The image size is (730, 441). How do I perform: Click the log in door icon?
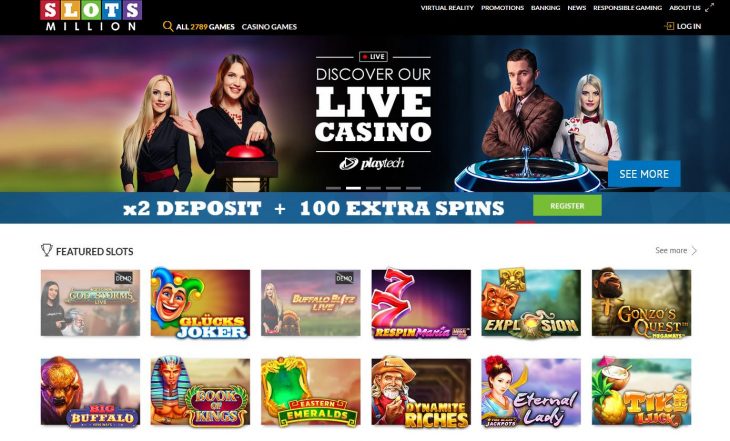(669, 26)
